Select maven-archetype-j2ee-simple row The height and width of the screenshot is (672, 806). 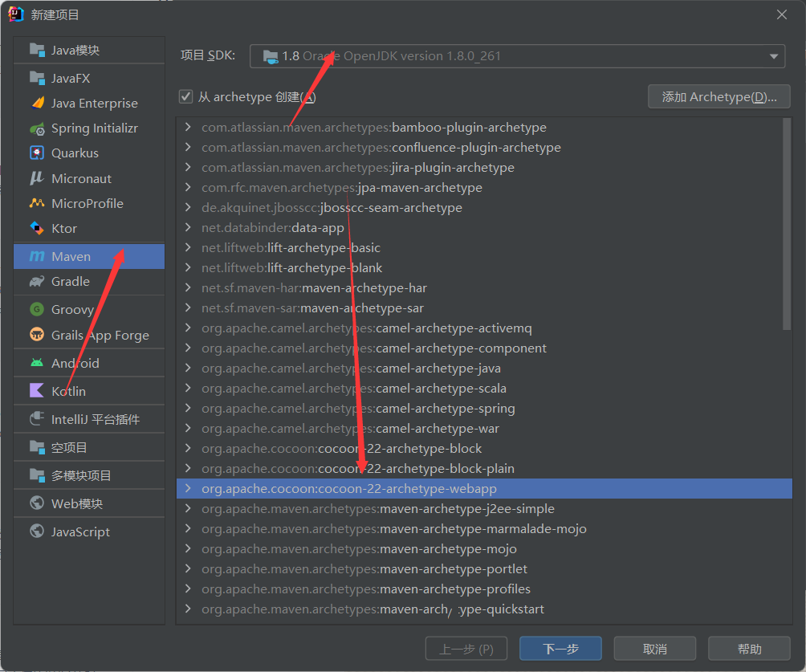484,508
